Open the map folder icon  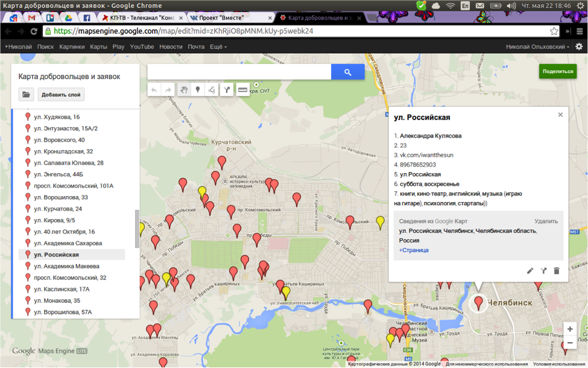[27, 95]
